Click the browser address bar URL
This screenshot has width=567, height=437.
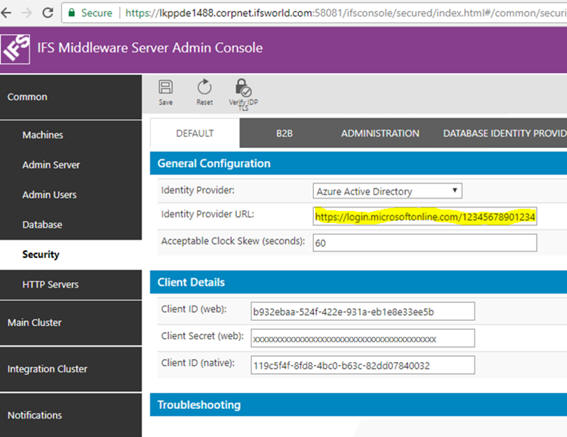coord(346,13)
